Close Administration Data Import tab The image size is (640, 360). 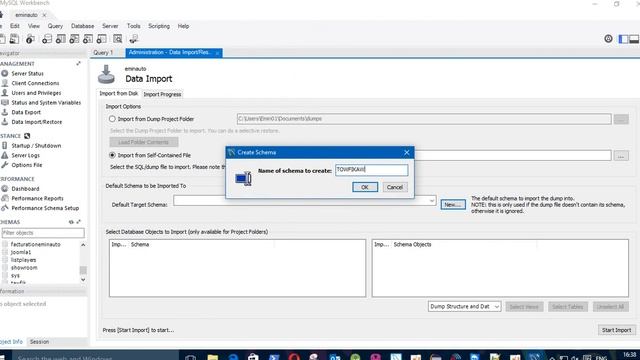[x=218, y=53]
